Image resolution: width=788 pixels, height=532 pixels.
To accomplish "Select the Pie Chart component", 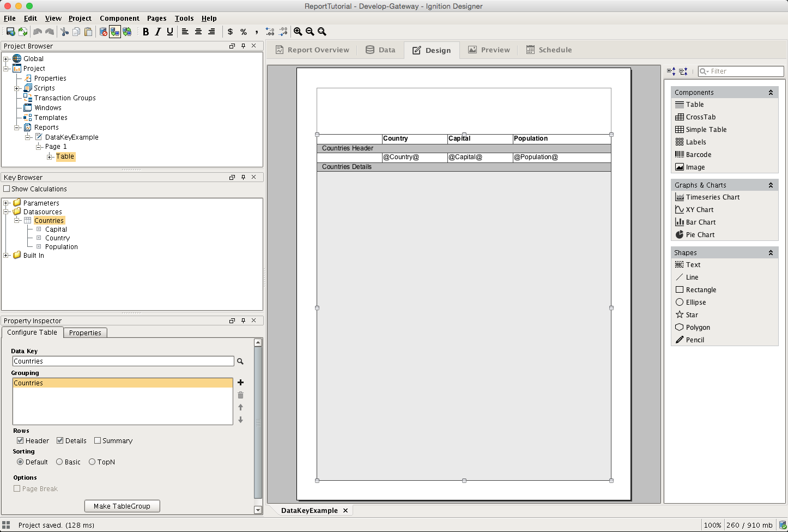I will (700, 234).
